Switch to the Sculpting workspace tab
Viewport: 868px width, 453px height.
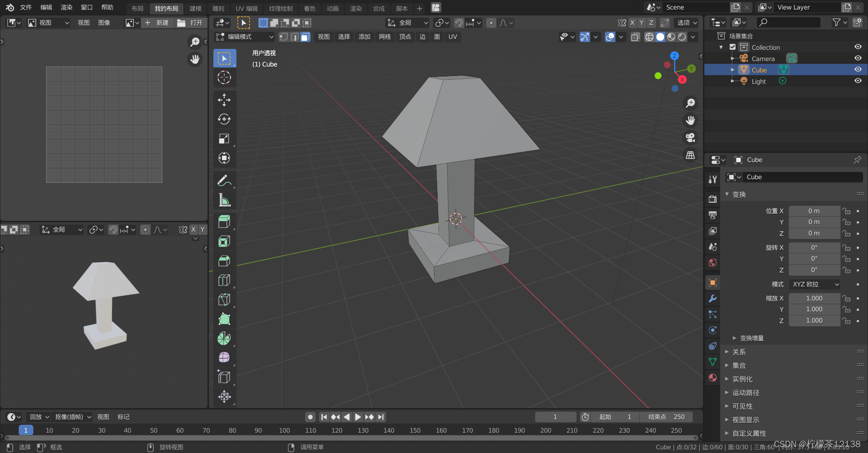[x=218, y=8]
